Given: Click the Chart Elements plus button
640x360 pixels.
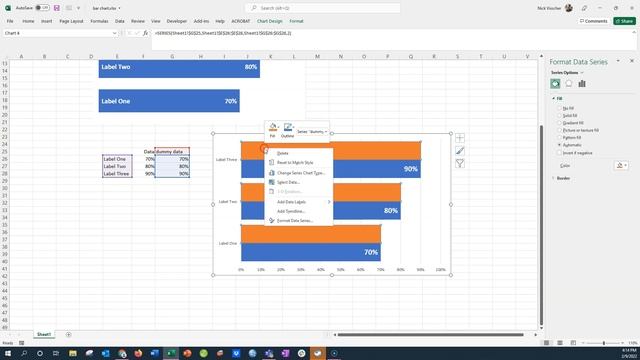Looking at the screenshot, I should point(460,138).
